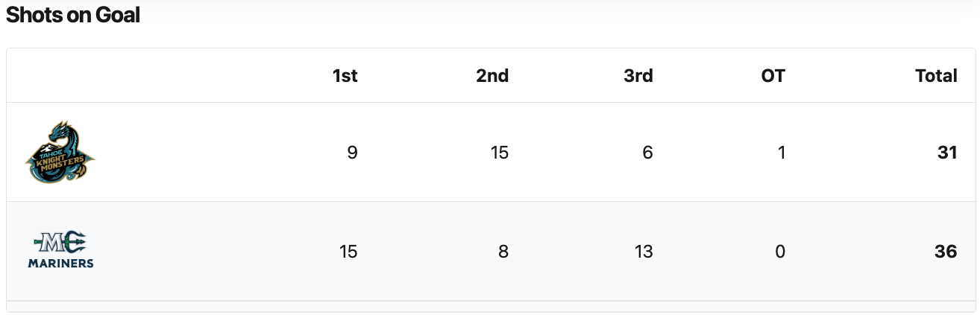Click Mariners' 3rd period shots value 13

click(x=642, y=252)
